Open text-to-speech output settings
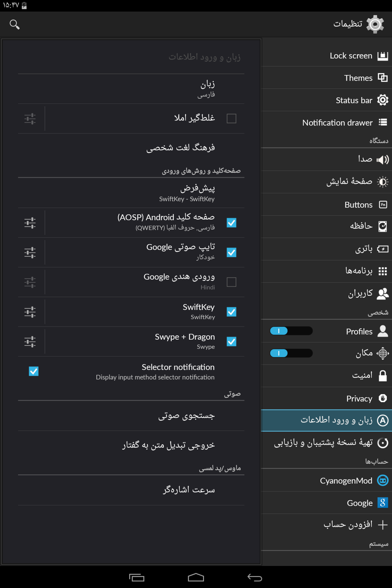 (x=168, y=445)
